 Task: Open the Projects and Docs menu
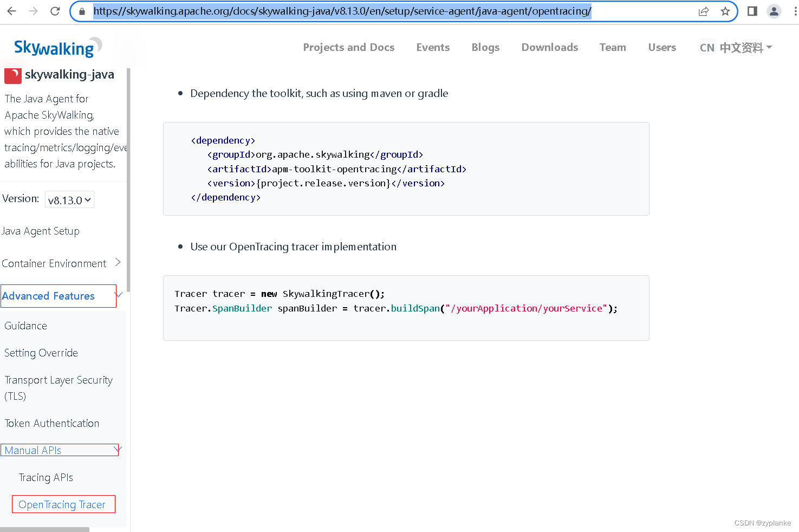(x=349, y=47)
